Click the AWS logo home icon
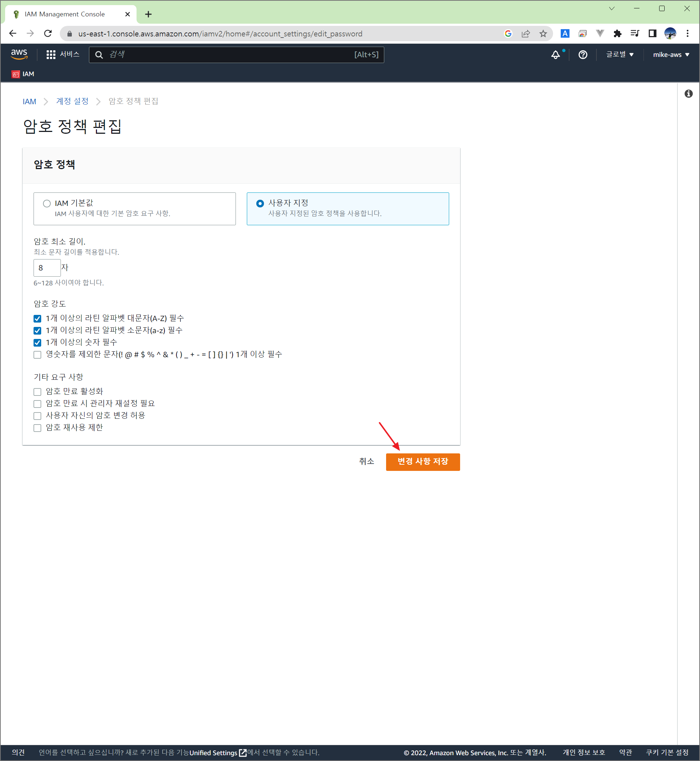 tap(19, 54)
